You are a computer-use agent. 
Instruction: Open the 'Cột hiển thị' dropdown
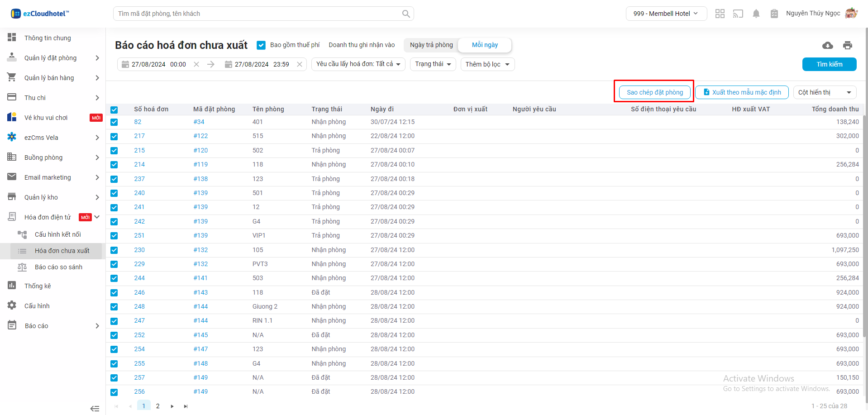[824, 92]
